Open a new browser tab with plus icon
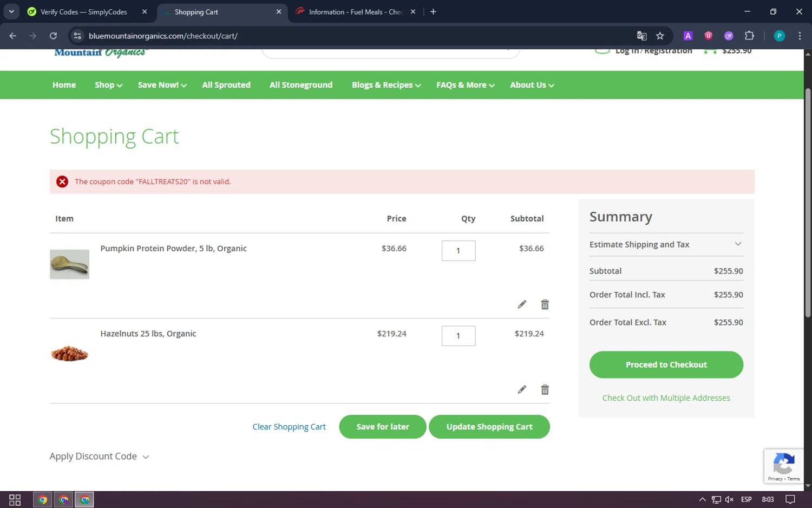 [433, 12]
